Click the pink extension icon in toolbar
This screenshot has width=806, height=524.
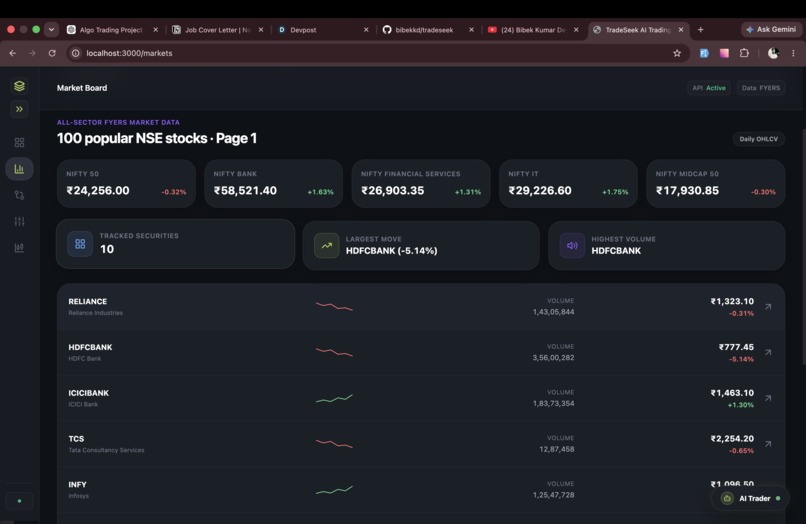(x=724, y=53)
